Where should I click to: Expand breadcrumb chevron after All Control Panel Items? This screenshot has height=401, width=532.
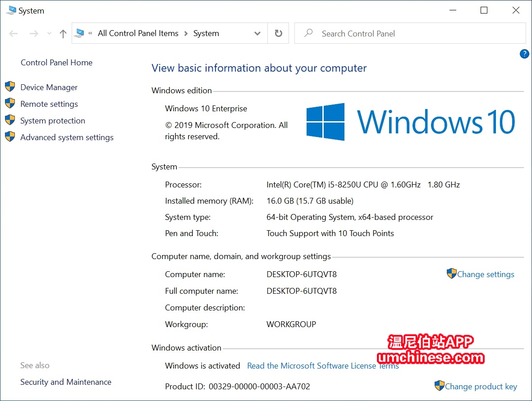pyautogui.click(x=186, y=33)
